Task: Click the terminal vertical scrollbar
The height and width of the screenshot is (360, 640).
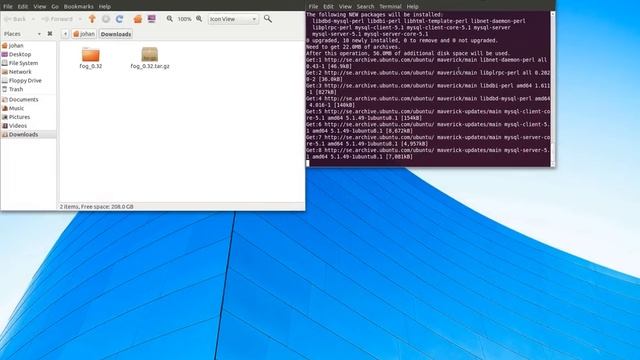Action: [x=553, y=89]
